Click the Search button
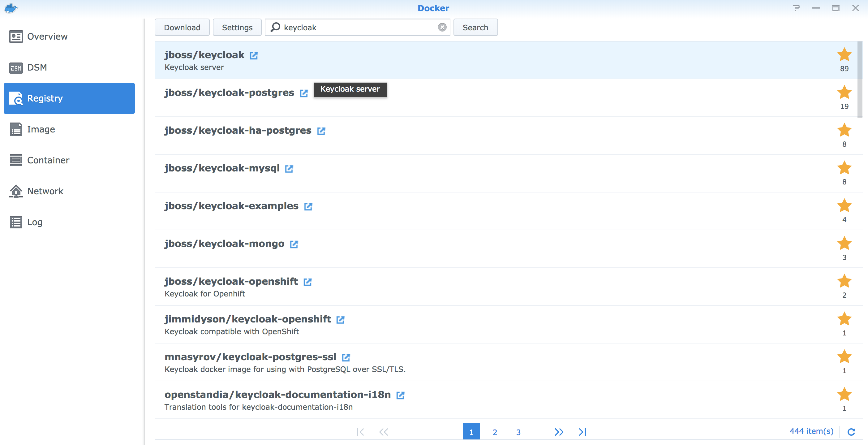The width and height of the screenshot is (868, 445). click(475, 28)
